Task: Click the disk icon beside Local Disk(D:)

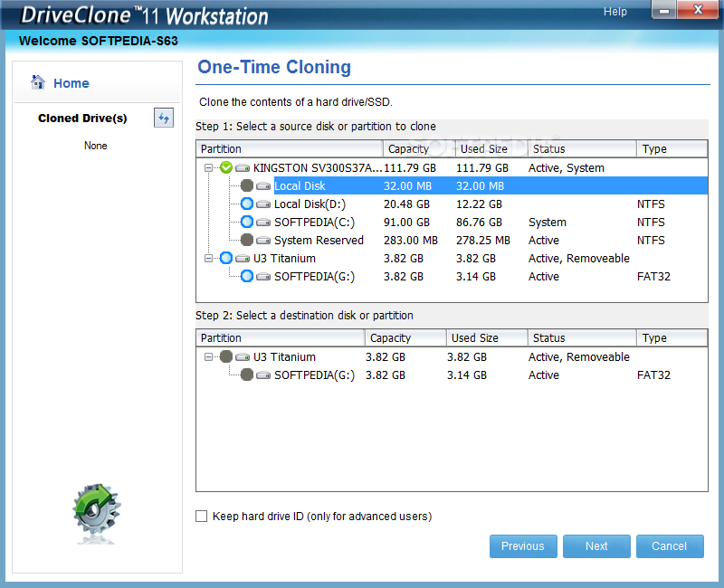Action: [263, 204]
